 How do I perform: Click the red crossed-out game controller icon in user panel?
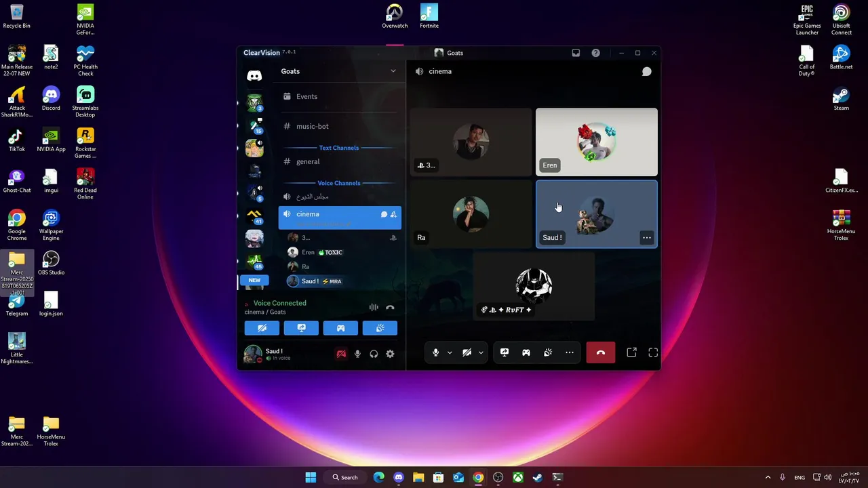pos(341,354)
